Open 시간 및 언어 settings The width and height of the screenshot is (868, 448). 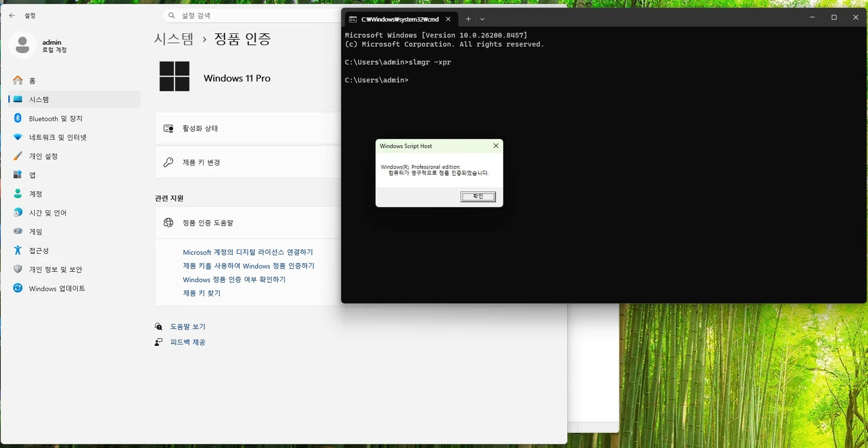(75, 213)
